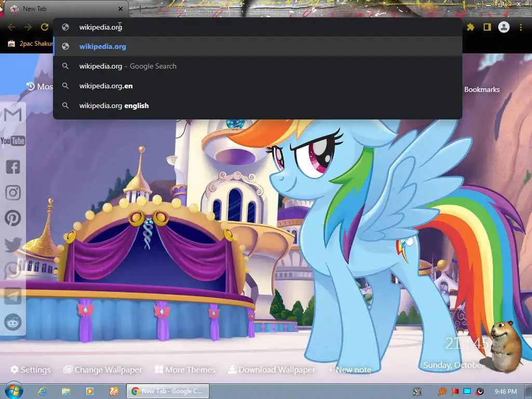532x399 pixels.
Task: Open the Telegram sidebar shortcut
Action: [13, 296]
